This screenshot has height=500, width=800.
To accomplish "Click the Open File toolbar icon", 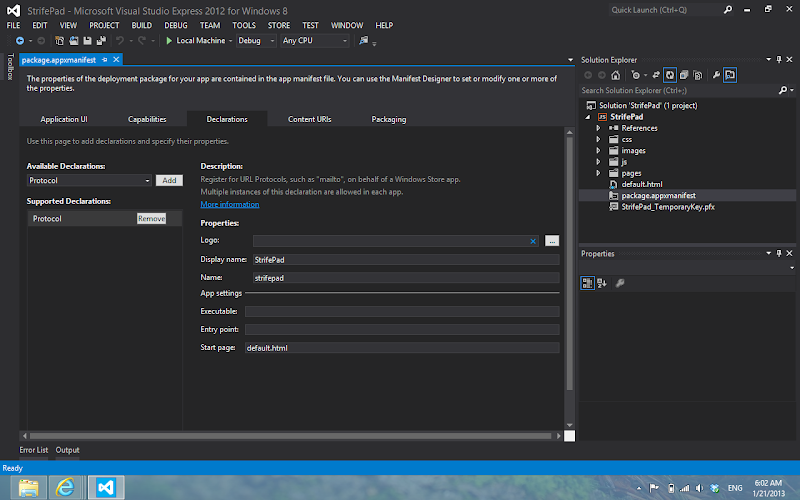I will click(74, 41).
